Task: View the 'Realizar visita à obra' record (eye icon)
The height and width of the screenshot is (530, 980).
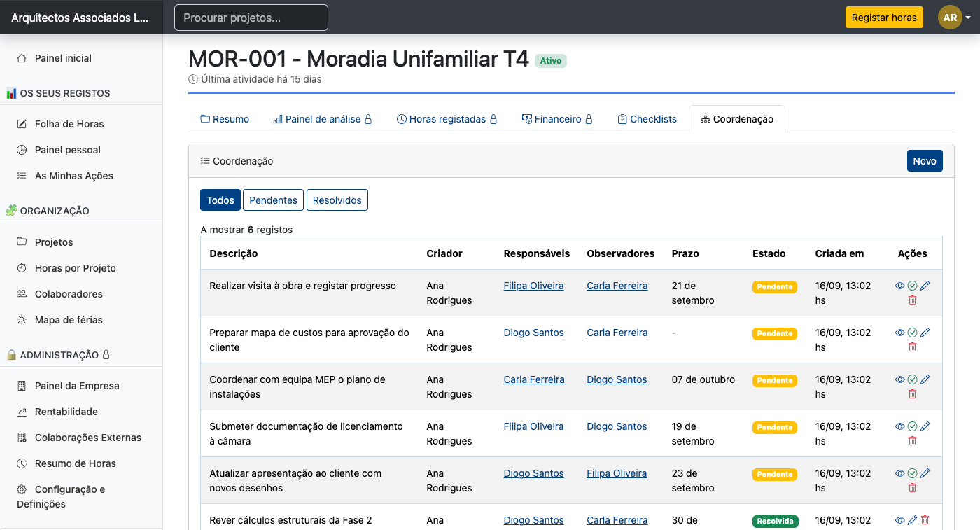Action: (x=900, y=286)
